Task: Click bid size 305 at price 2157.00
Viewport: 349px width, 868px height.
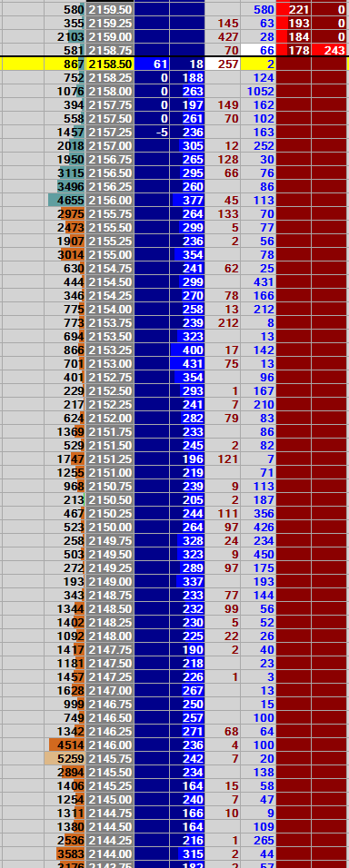Action: pos(187,146)
